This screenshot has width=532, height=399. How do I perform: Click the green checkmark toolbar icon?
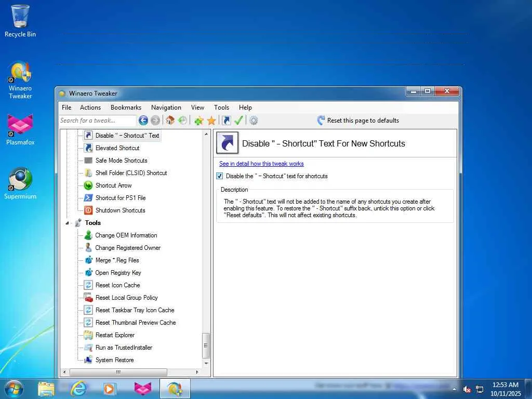pos(238,120)
